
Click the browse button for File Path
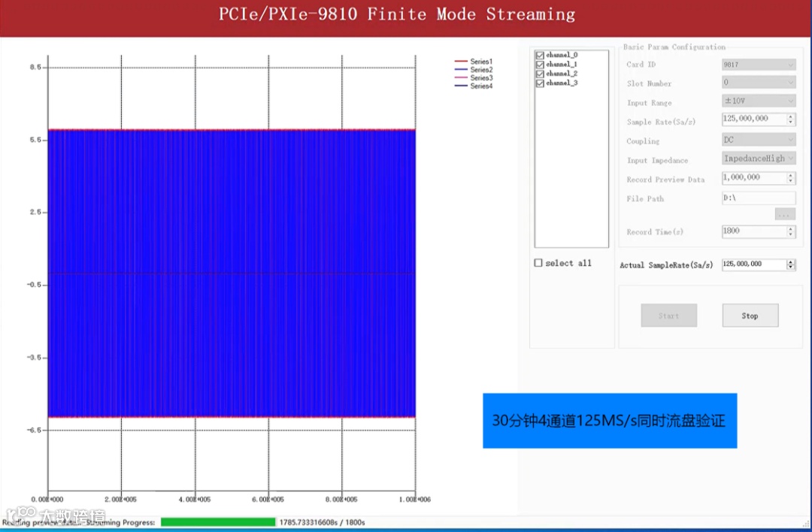tap(785, 214)
